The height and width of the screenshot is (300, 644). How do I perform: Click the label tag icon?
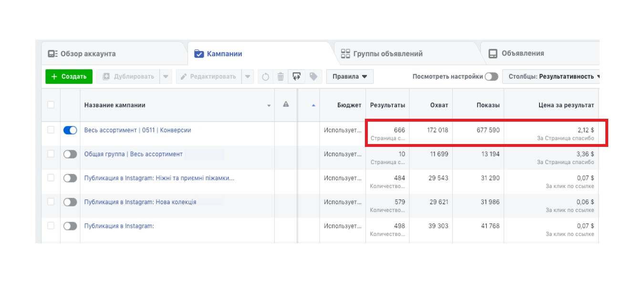coord(313,76)
